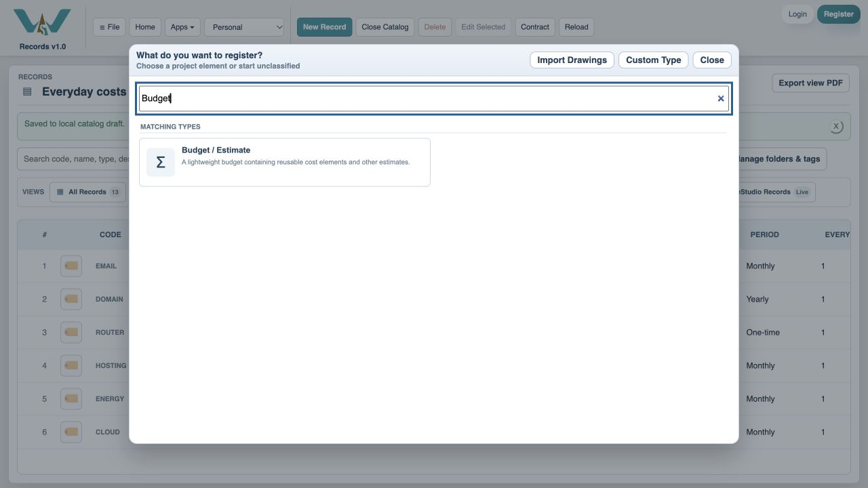This screenshot has width=868, height=488.
Task: Click the tag icon in CLOUD row
Action: (x=71, y=432)
